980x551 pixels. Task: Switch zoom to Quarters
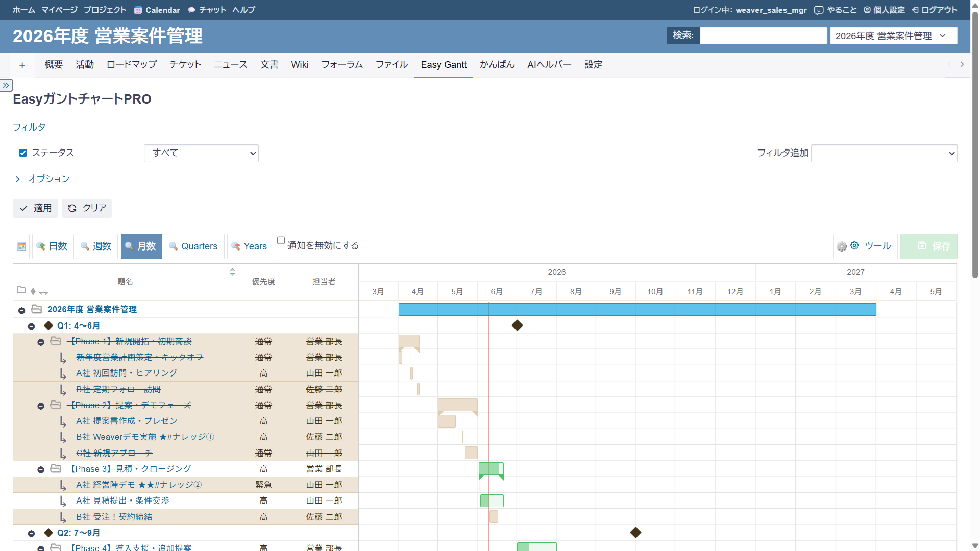[194, 246]
